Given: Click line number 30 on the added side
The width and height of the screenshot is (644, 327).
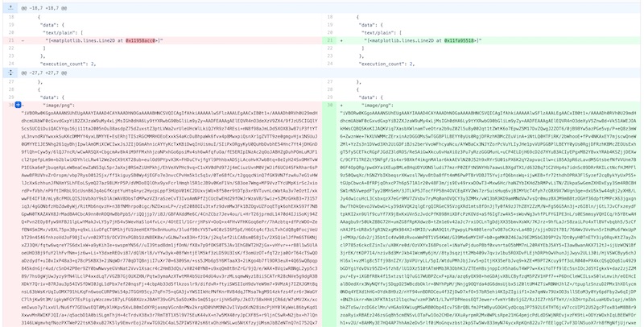Looking at the screenshot, I should pyautogui.click(x=330, y=106).
